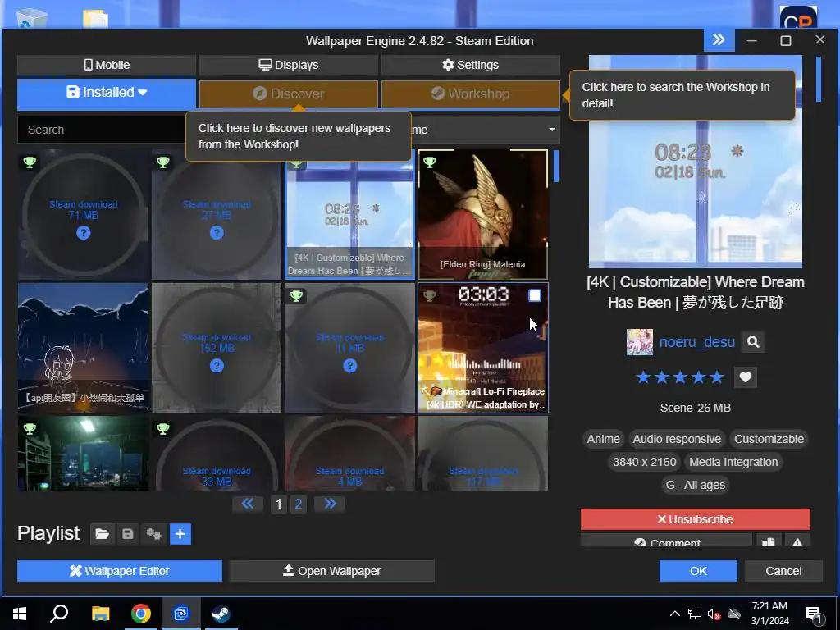Image resolution: width=840 pixels, height=630 pixels.
Task: Unsubscribe from the selected wallpaper
Action: pyautogui.click(x=695, y=519)
